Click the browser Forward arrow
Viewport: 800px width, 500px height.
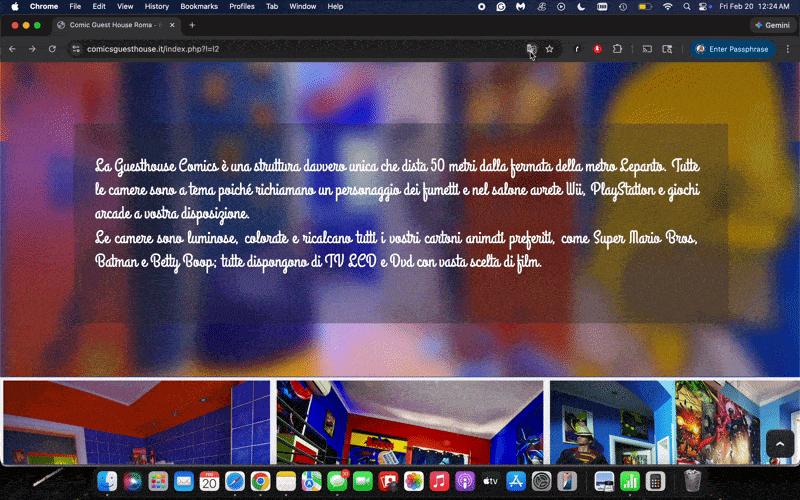tap(32, 49)
